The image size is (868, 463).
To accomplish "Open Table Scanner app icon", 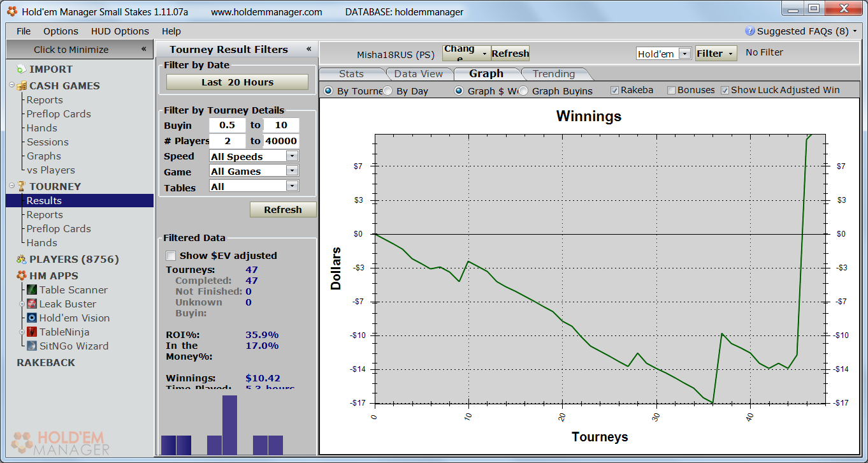I will pos(32,290).
